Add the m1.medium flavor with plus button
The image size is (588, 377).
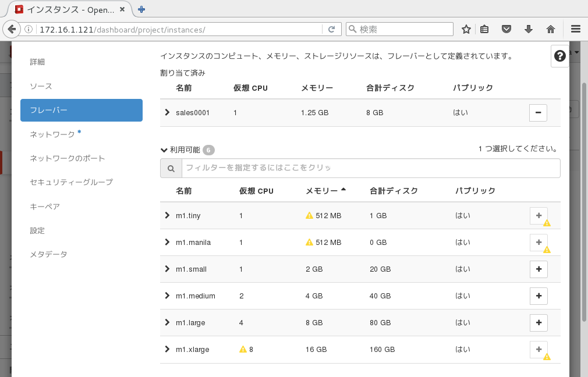coord(539,296)
